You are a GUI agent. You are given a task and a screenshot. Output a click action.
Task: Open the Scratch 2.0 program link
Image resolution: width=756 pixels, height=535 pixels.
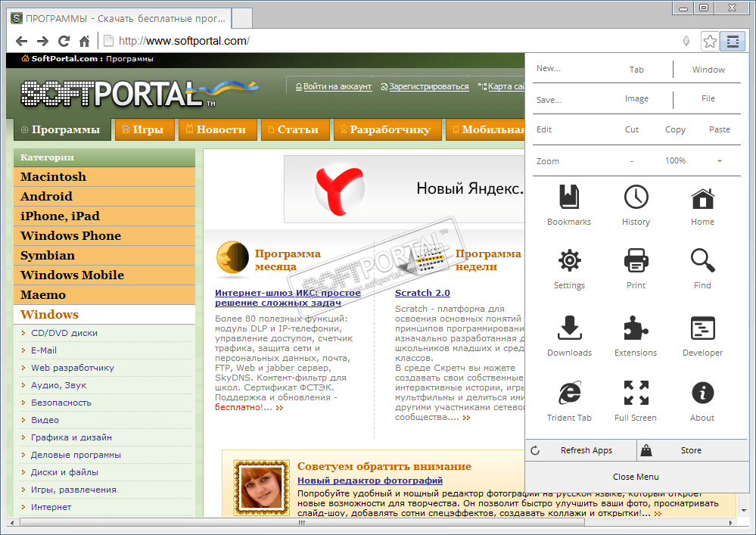click(422, 293)
